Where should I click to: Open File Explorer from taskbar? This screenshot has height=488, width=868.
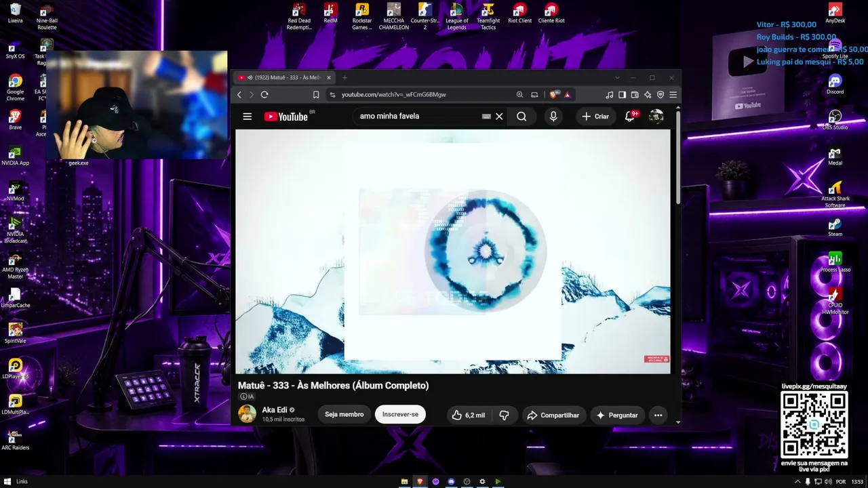pos(404,481)
